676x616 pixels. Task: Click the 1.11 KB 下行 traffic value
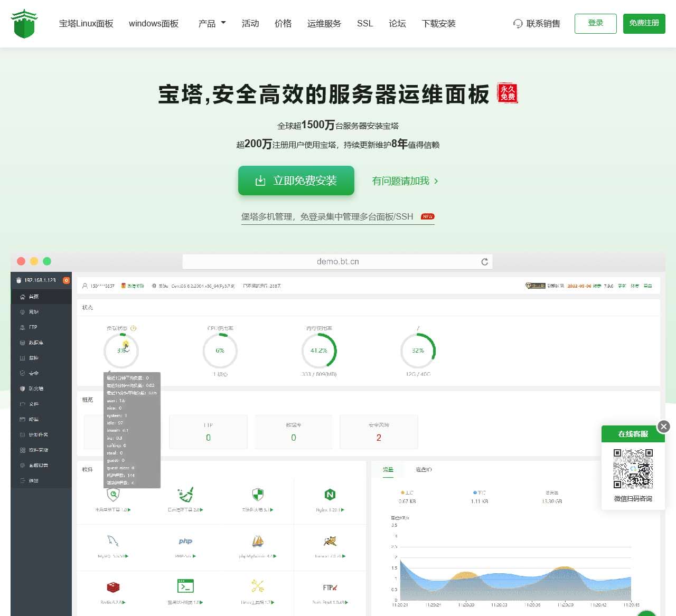(x=480, y=501)
